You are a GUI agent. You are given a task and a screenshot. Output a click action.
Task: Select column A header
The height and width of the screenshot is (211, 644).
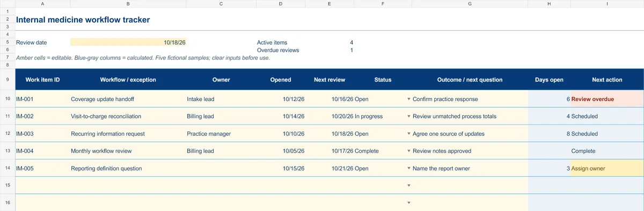[42, 4]
